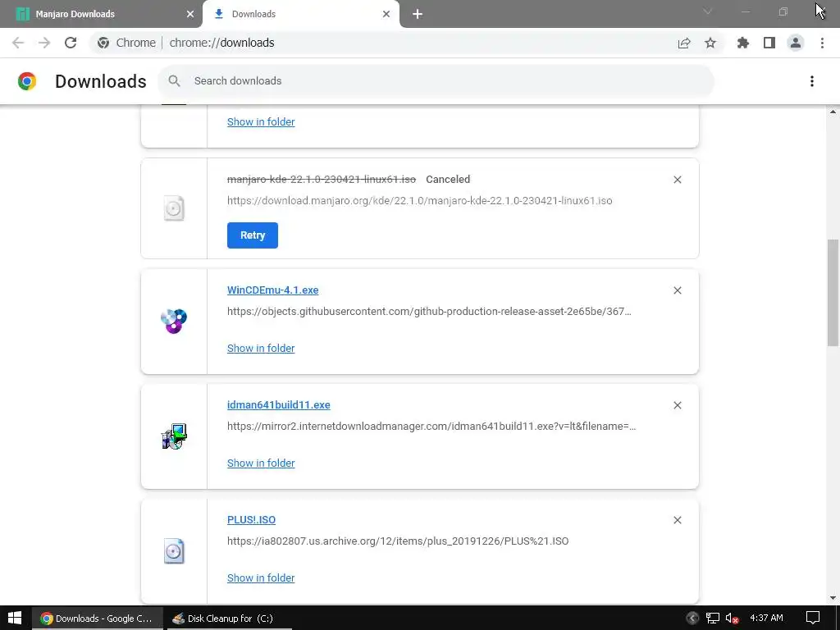The height and width of the screenshot is (630, 840).
Task: Open the Extensions puzzle icon
Action: click(x=743, y=43)
